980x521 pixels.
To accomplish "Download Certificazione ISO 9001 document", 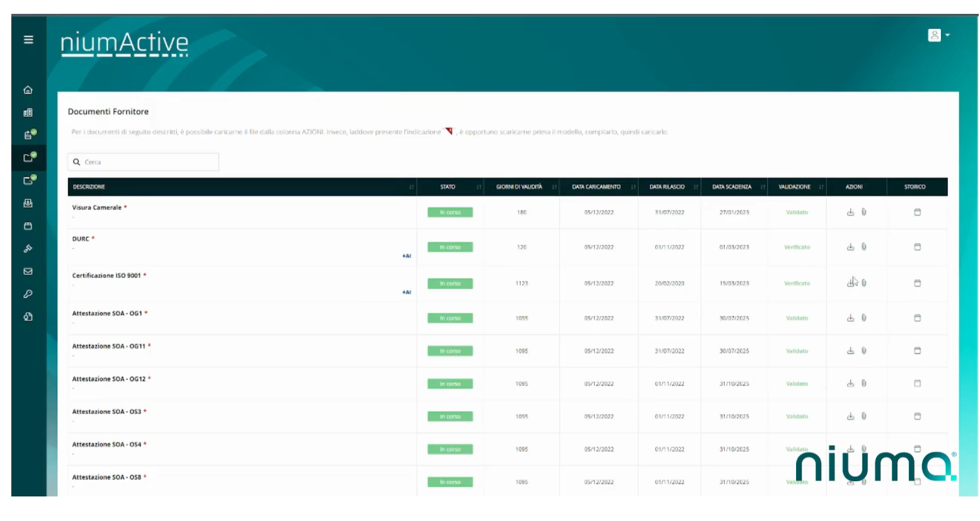I will click(x=850, y=283).
